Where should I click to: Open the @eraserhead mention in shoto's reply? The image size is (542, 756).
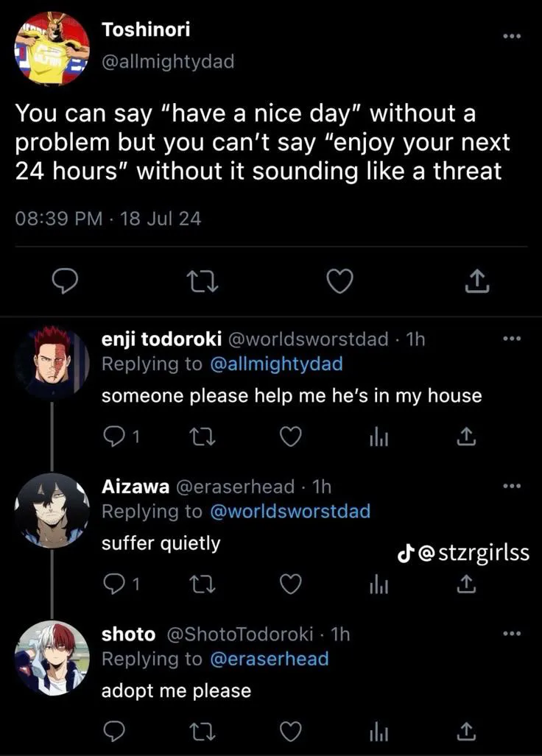tap(270, 658)
